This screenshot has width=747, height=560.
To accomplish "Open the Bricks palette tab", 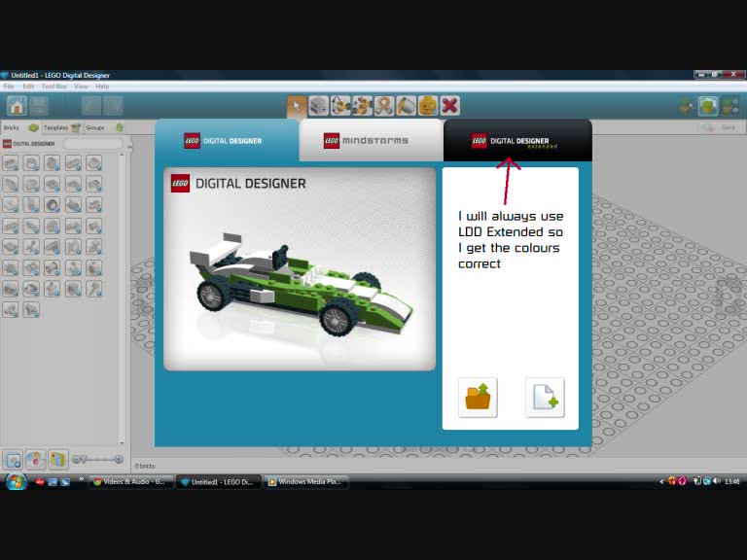I will point(12,127).
